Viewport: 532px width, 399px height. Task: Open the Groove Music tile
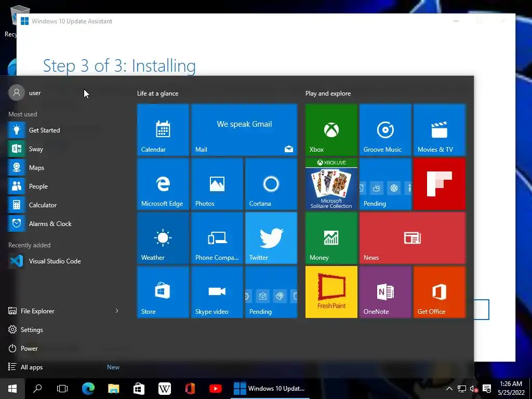click(385, 130)
